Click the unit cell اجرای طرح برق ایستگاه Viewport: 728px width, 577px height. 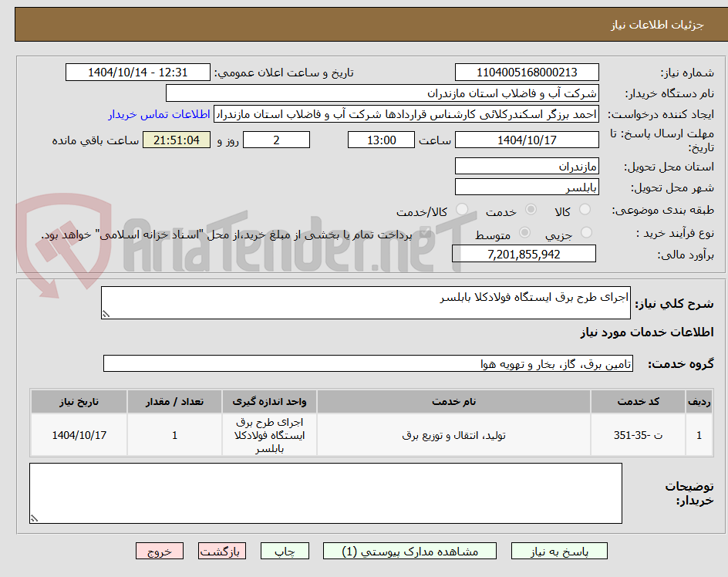269,435
